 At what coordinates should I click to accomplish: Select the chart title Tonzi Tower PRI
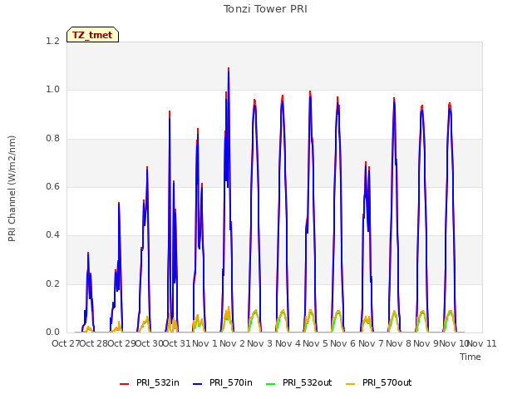click(x=265, y=9)
